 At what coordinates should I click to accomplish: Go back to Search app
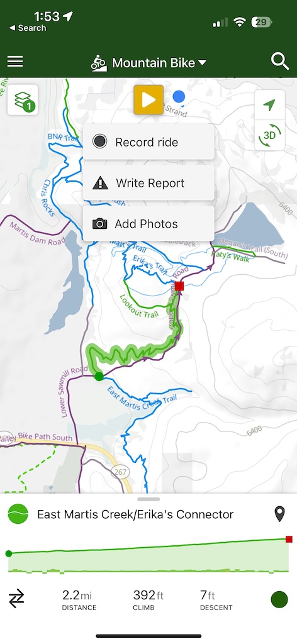(x=28, y=28)
